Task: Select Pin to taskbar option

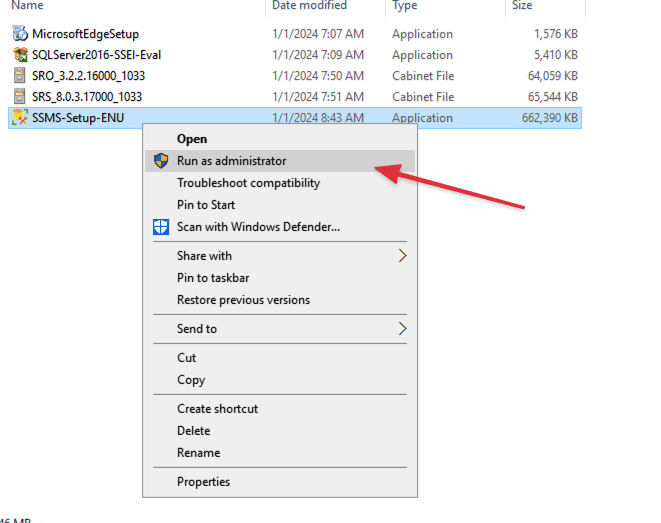Action: coord(213,278)
